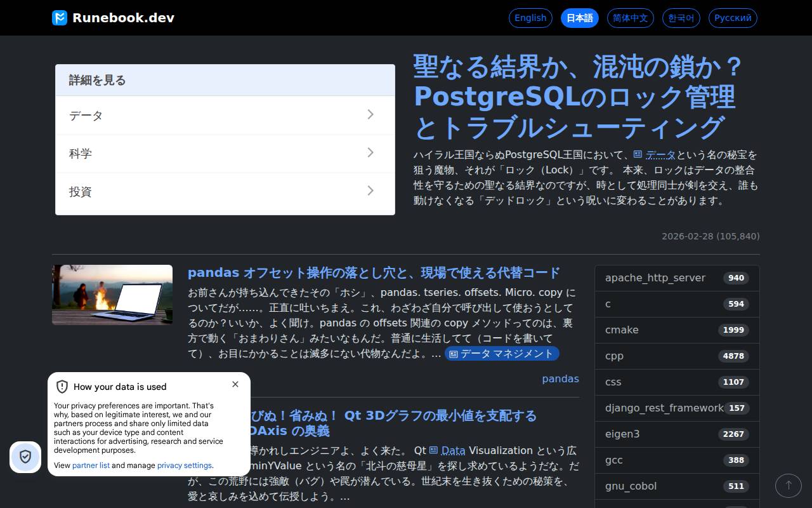Open the pandas オフセット操作 article

pyautogui.click(x=374, y=272)
